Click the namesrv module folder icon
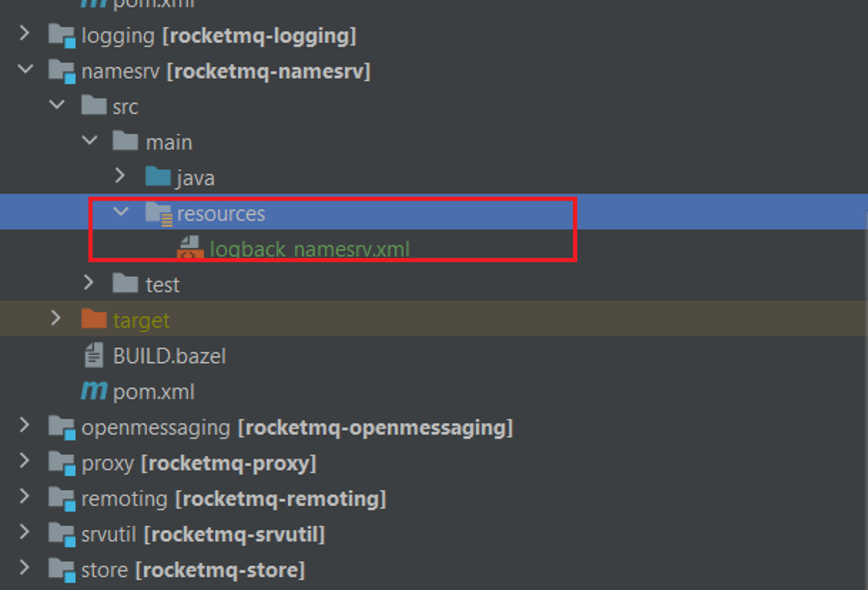The image size is (868, 590). point(62,72)
